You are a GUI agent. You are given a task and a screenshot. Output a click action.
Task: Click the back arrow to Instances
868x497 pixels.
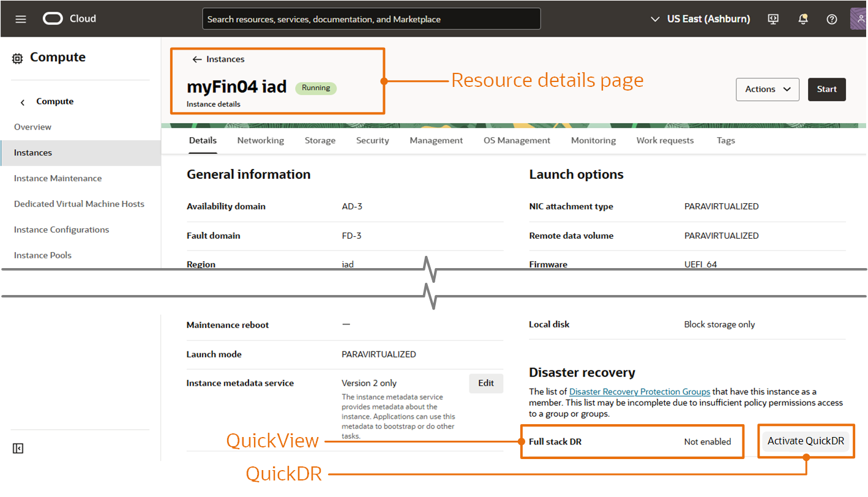click(x=196, y=59)
